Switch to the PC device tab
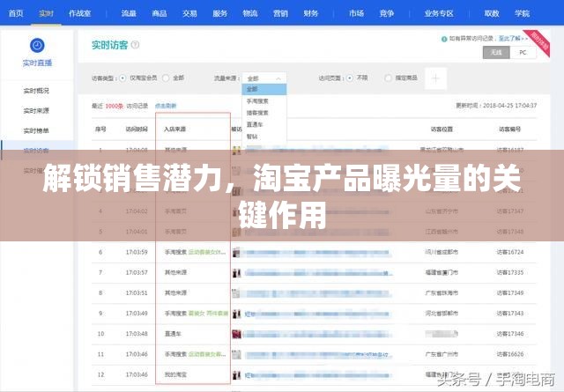 [x=523, y=53]
